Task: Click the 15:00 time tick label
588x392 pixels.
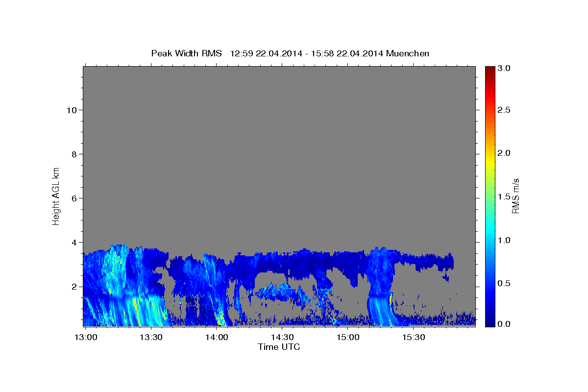Action: [347, 338]
